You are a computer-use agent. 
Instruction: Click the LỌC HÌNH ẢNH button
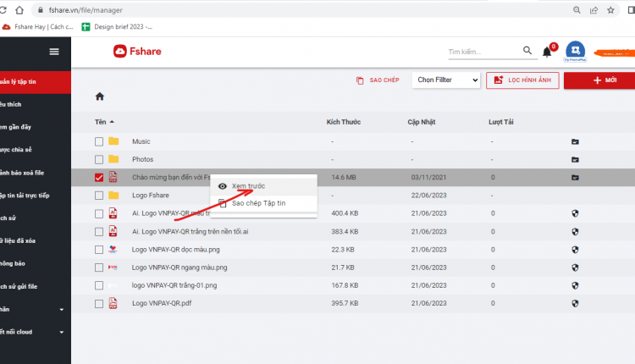[x=522, y=80]
